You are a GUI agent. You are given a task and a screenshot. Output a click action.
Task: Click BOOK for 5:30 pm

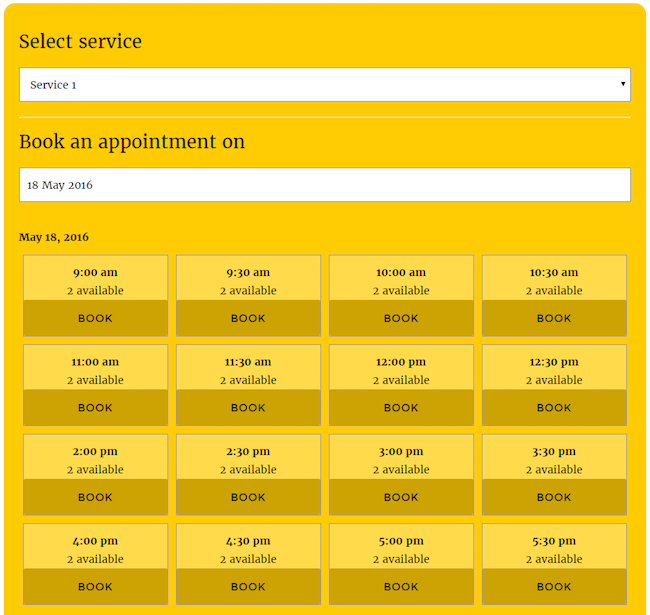[554, 587]
